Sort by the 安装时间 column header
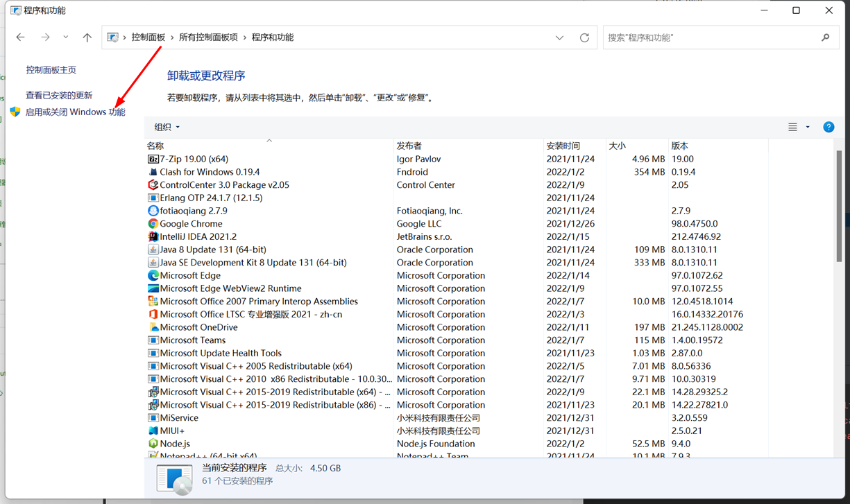The width and height of the screenshot is (850, 504). tap(575, 146)
